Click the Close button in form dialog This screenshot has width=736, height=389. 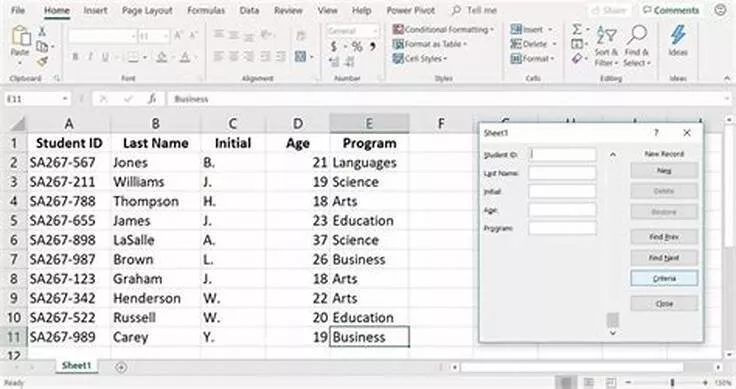(x=664, y=304)
